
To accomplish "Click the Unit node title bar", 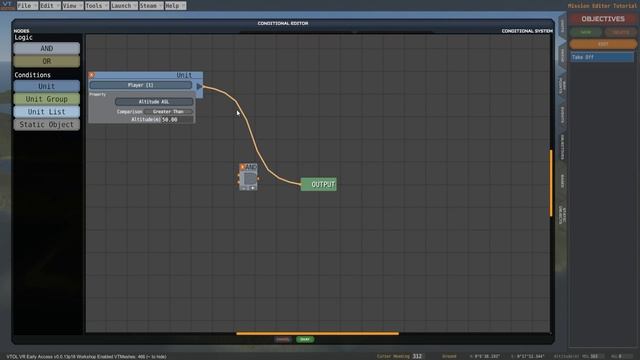I will tap(145, 75).
